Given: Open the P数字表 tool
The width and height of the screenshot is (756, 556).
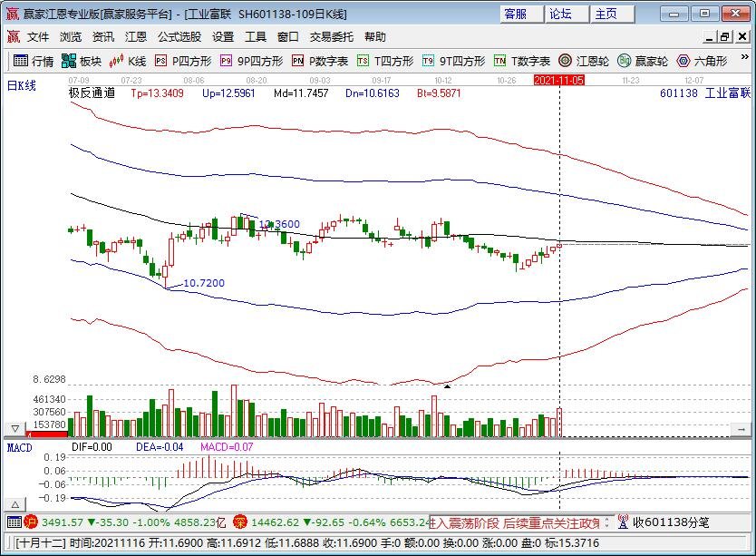Looking at the screenshot, I should click(x=319, y=61).
